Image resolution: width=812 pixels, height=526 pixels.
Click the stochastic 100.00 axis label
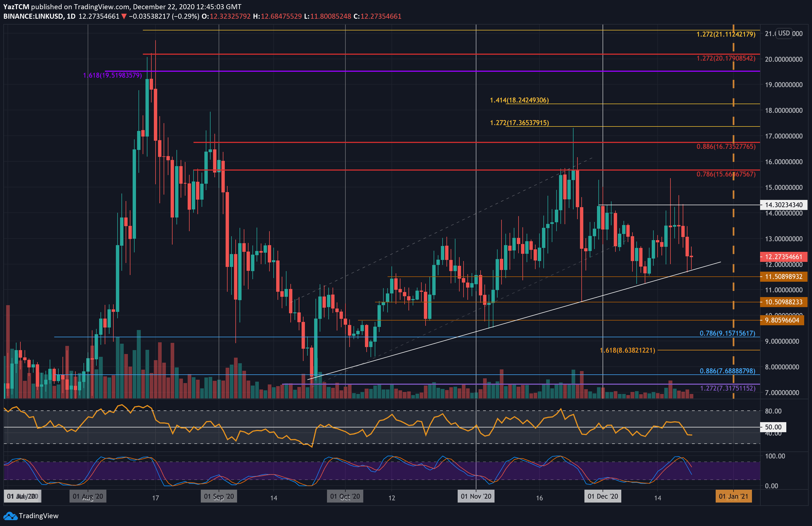pyautogui.click(x=775, y=456)
